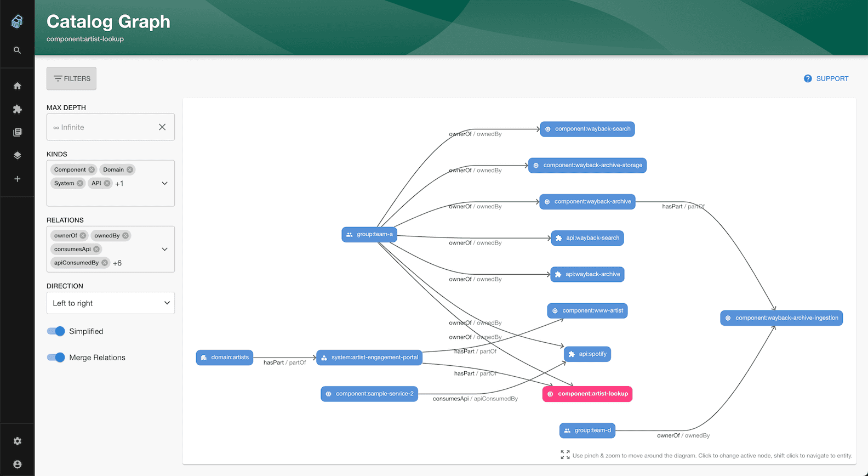Click the consumesApi / apiConsumedBy edge label
868x476 pixels.
475,399
